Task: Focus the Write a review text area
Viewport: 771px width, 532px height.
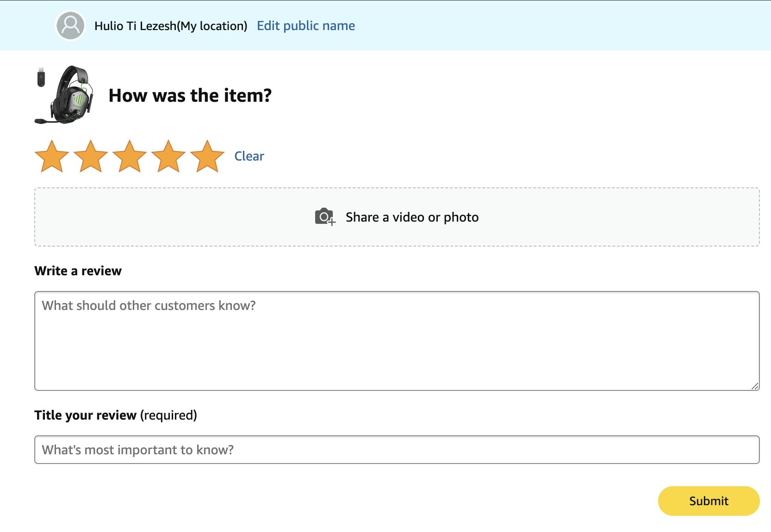Action: 397,341
